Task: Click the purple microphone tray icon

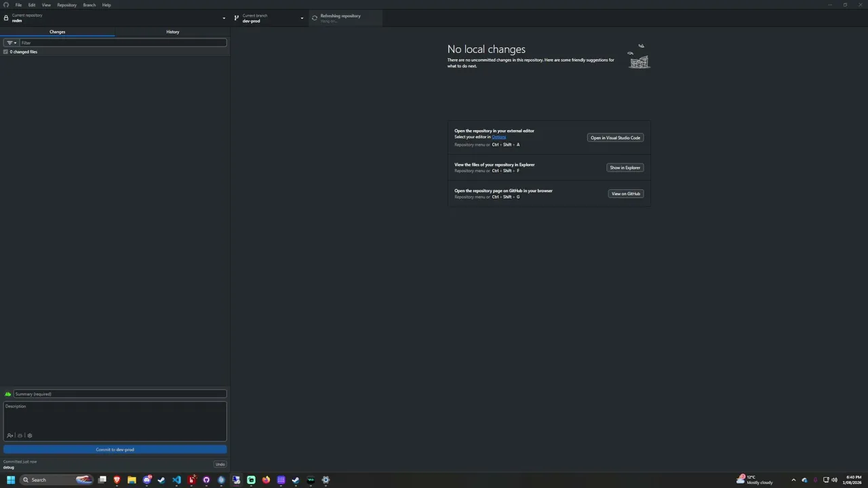Action: [815, 480]
